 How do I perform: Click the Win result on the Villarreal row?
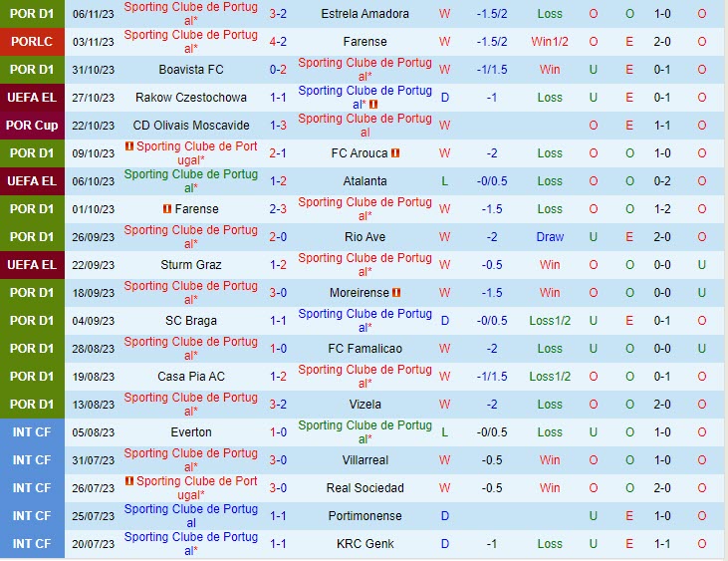(550, 460)
